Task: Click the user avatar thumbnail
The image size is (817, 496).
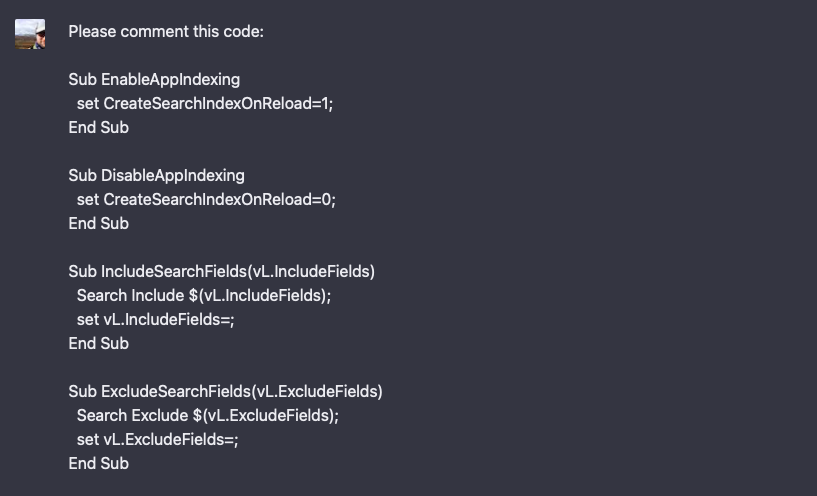Action: click(x=30, y=34)
